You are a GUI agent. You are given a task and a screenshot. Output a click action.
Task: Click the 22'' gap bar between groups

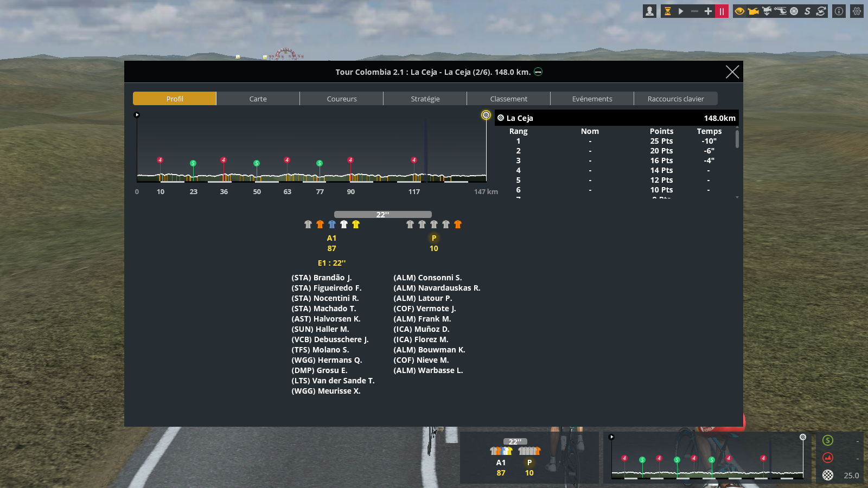(x=383, y=215)
